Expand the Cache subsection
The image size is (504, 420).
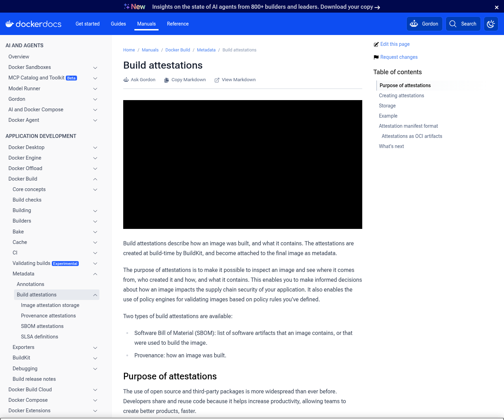[x=95, y=243]
